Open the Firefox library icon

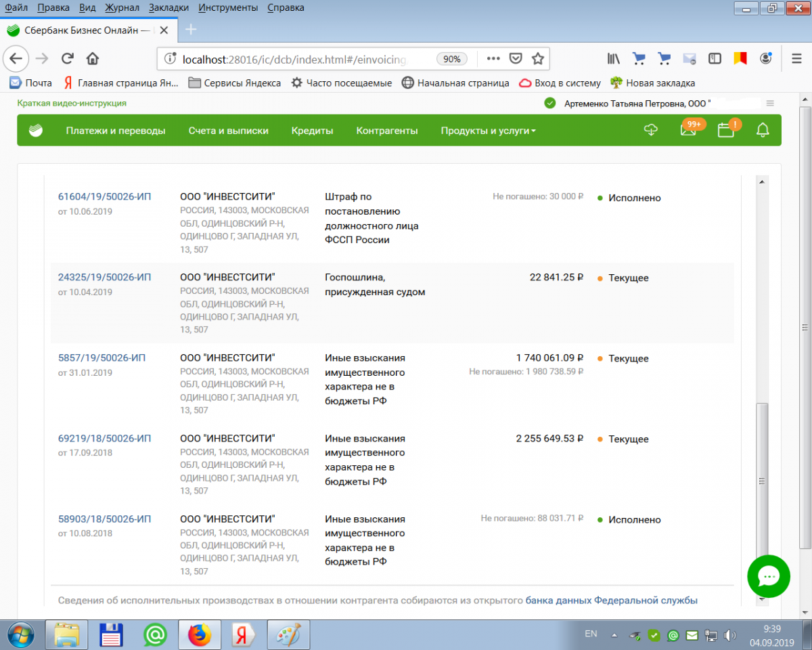click(614, 59)
